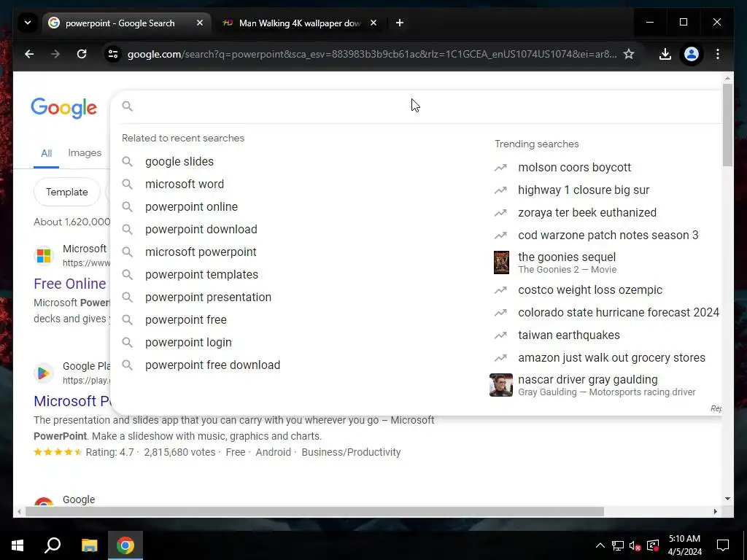Close the Man Walking 4K wallpaper tab
747x560 pixels.
(x=373, y=23)
